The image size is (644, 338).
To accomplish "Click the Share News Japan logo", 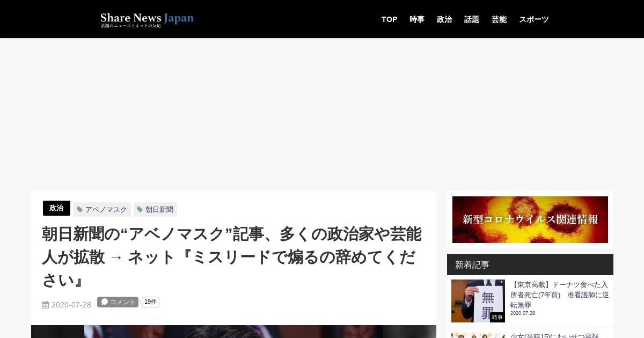I will [147, 20].
